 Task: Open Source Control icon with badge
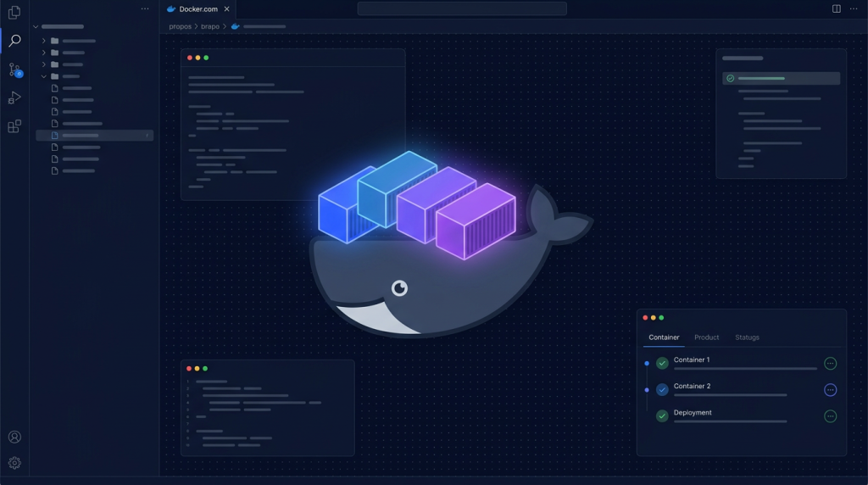click(x=15, y=70)
